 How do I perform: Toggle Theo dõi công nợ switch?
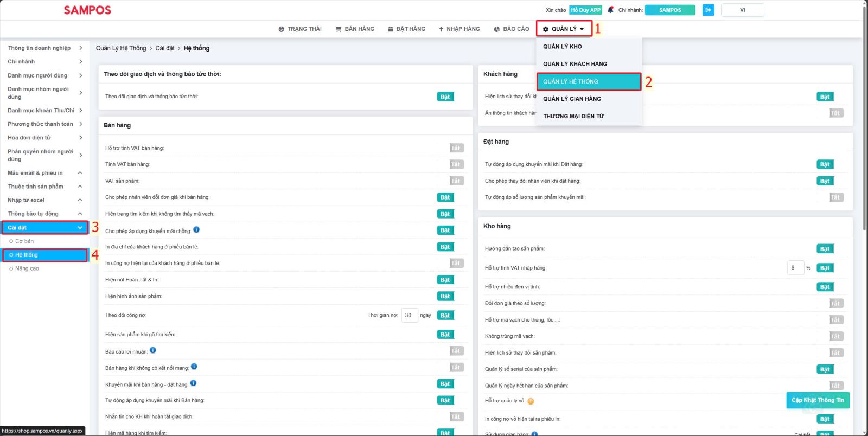(445, 315)
